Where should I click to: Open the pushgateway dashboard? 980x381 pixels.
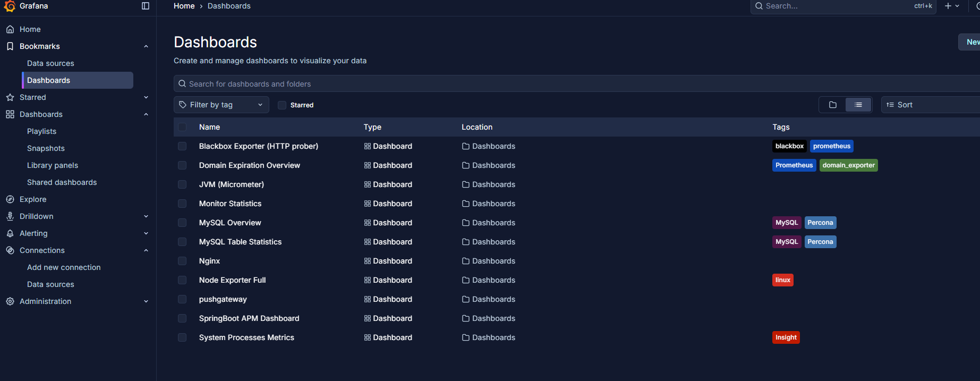[223, 299]
